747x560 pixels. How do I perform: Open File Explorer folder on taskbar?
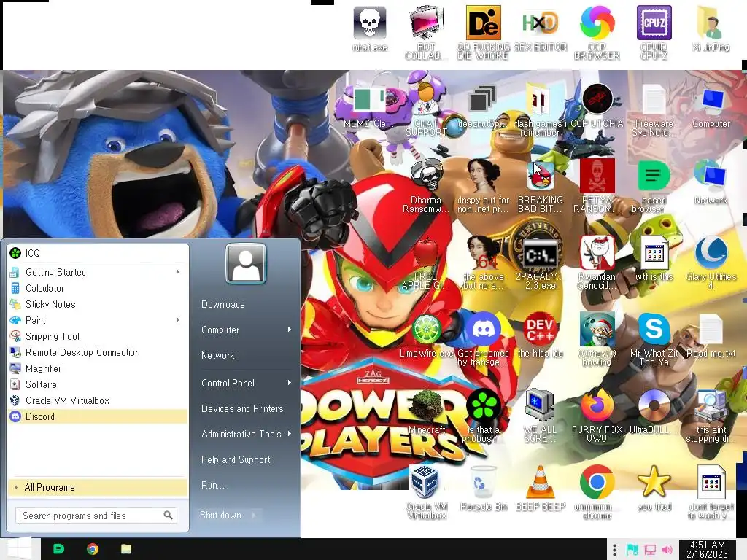coord(126,550)
